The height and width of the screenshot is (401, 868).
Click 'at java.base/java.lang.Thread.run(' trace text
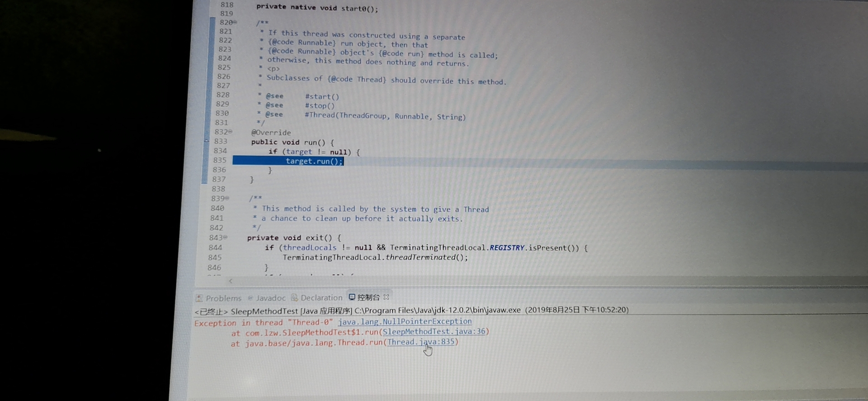point(309,343)
